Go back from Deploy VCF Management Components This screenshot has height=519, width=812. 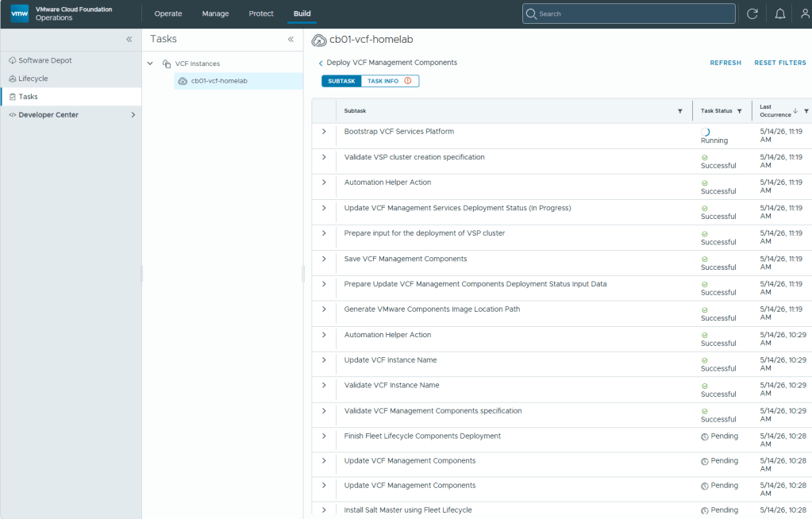321,63
